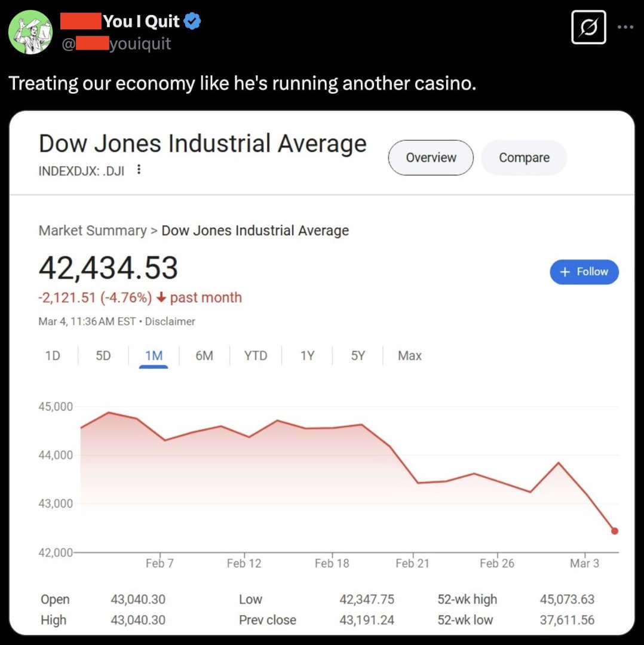This screenshot has width=644, height=645.
Task: Open the Overview selector
Action: pyautogui.click(x=431, y=158)
